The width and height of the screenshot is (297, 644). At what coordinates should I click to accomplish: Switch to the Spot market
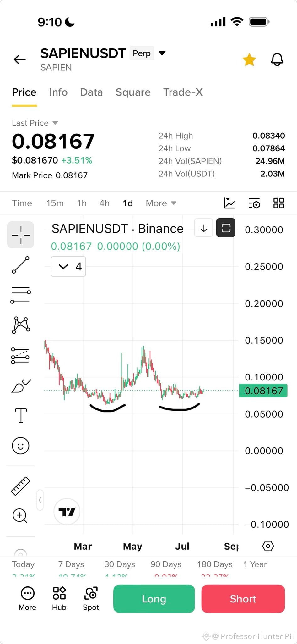(91, 599)
